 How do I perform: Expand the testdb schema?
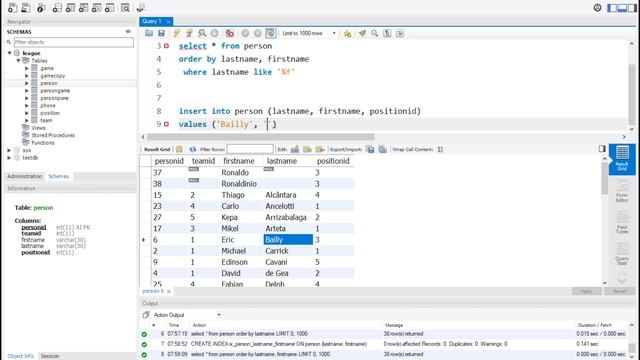tap(9, 158)
